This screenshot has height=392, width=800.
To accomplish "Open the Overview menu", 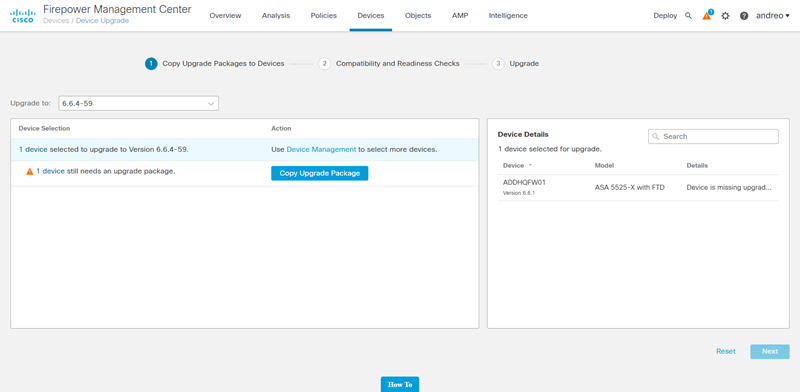I will [x=225, y=16].
